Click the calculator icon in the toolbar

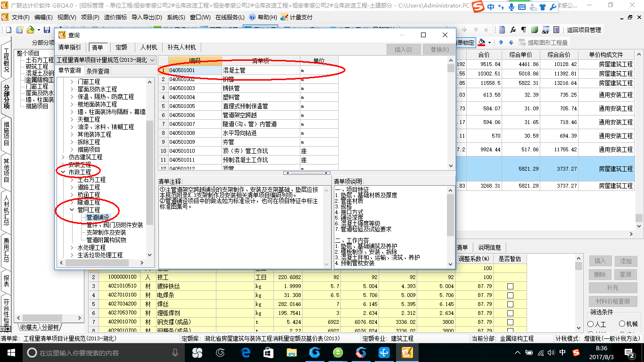tap(502, 30)
